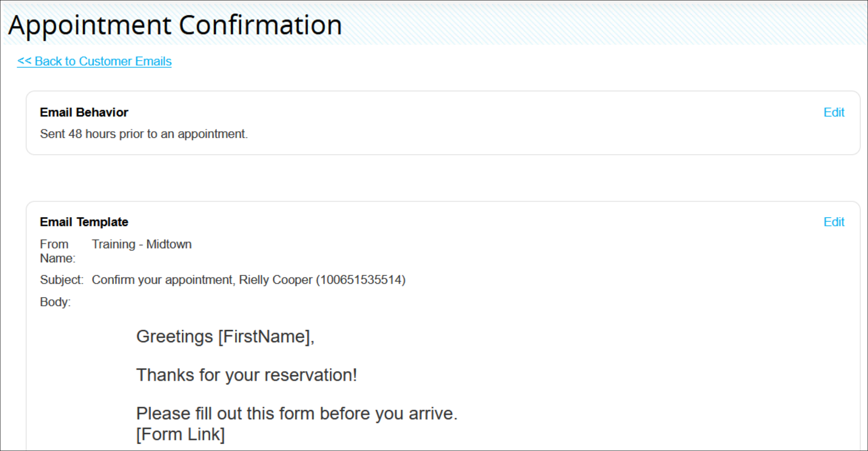Click the 'Thanks for your reservation!' line
This screenshot has height=451, width=868.
click(x=247, y=375)
